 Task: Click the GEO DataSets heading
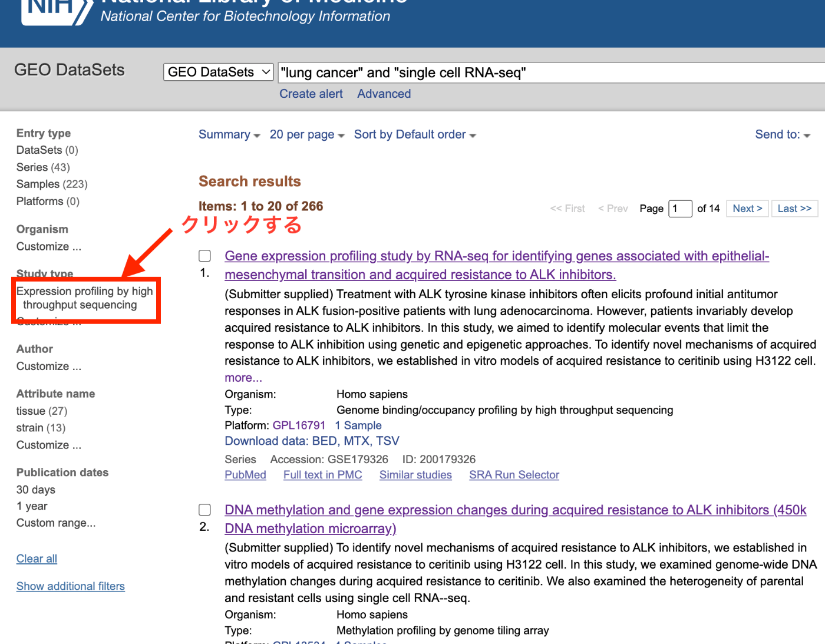tap(70, 70)
